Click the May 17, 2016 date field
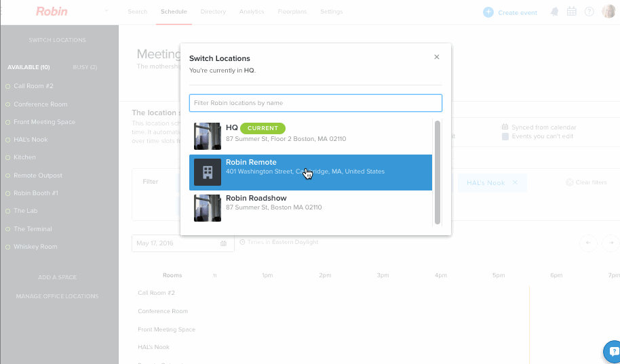The height and width of the screenshot is (364, 620). point(183,243)
